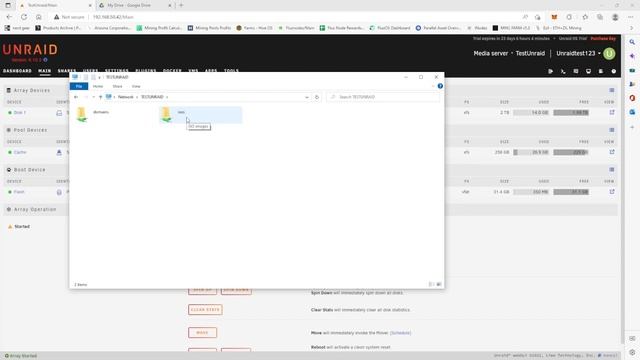Click the Flash device link
This screenshot has height=360, width=640.
click(19, 192)
